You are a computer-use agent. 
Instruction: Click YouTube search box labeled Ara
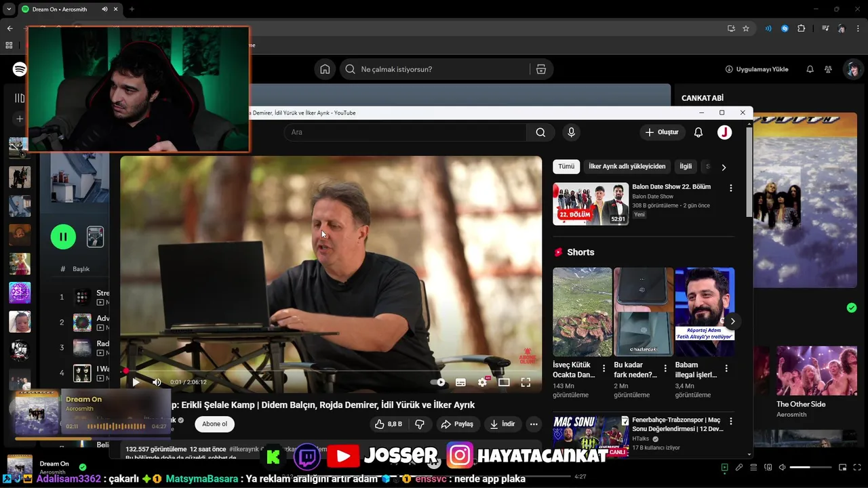406,132
